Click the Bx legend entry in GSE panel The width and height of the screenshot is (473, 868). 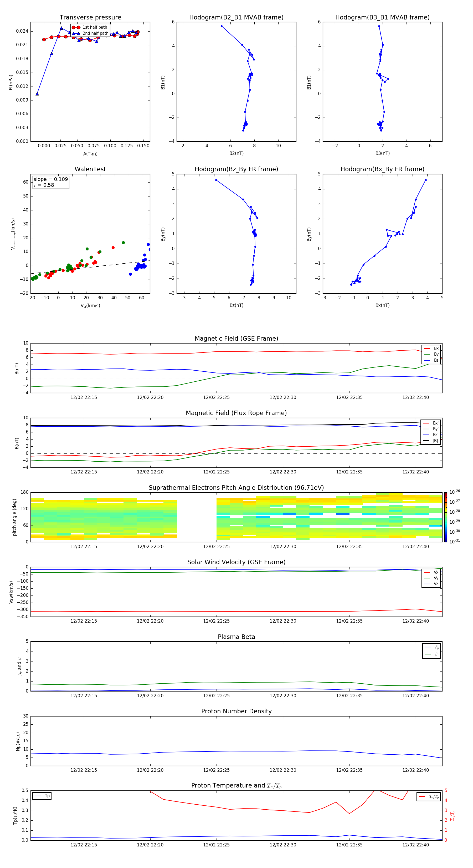pyautogui.click(x=431, y=349)
